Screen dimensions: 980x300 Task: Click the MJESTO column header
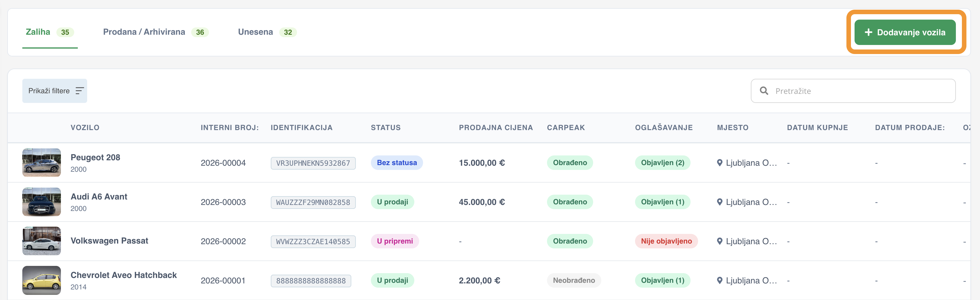coord(733,128)
